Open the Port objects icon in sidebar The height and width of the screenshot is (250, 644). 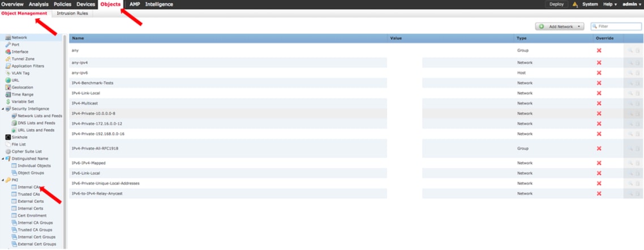[8, 45]
